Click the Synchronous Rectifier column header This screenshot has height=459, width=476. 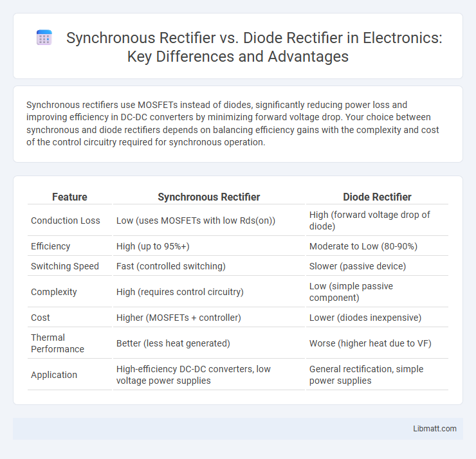tap(208, 197)
